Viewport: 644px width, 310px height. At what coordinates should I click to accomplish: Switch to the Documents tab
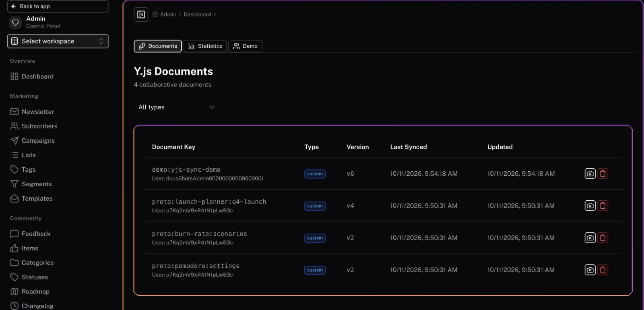coord(158,46)
